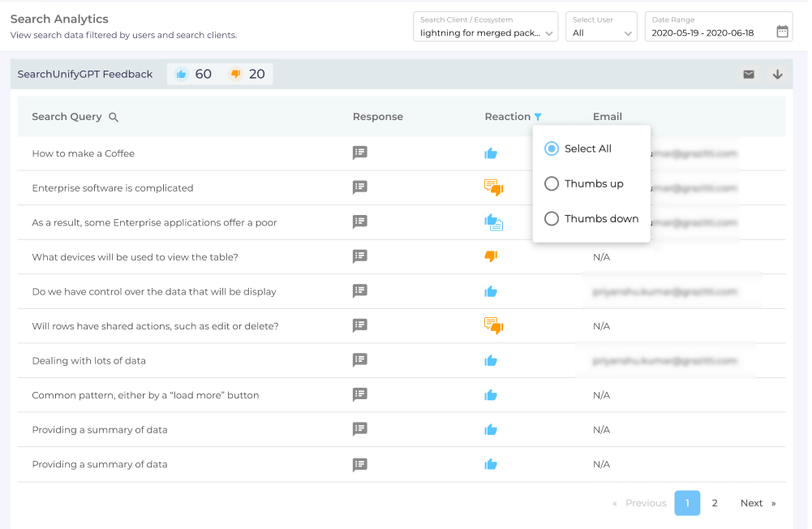The height and width of the screenshot is (529, 812).
Task: Click the Next pagination link
Action: pyautogui.click(x=757, y=503)
